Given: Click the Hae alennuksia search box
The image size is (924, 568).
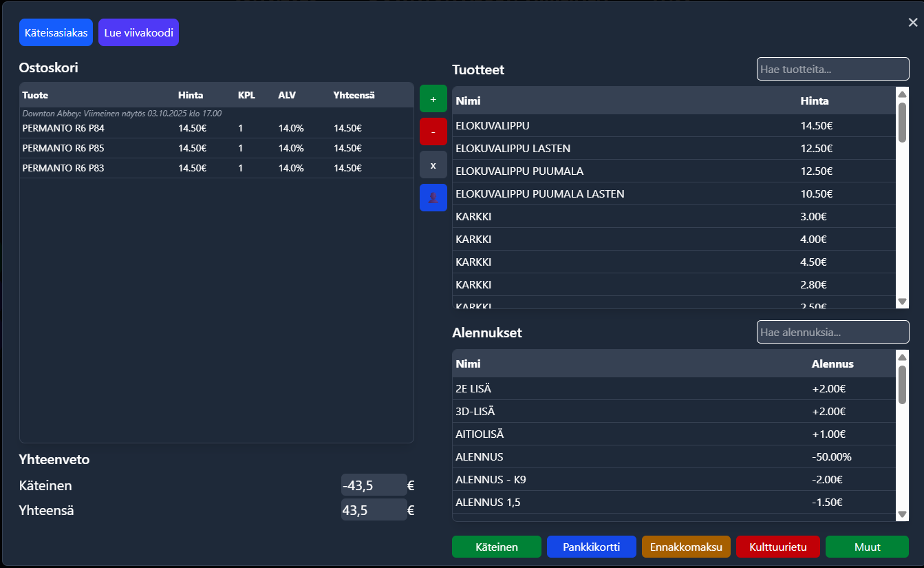Looking at the screenshot, I should [x=832, y=332].
